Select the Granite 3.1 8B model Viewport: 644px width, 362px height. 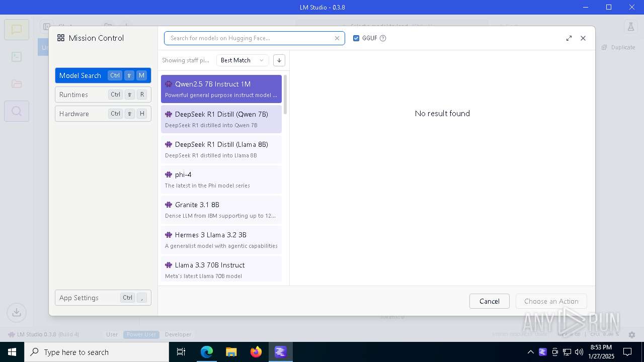tap(221, 210)
